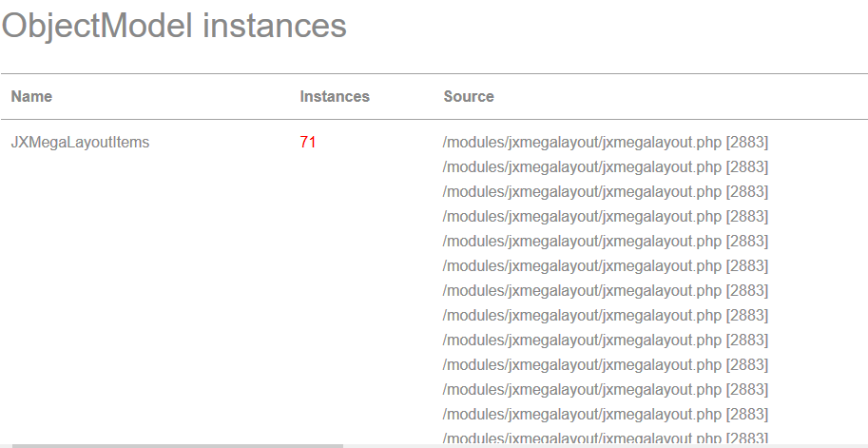Viewport: 868px width, 448px height.
Task: Click the JXMegaLayoutItems name cell
Action: (80, 143)
